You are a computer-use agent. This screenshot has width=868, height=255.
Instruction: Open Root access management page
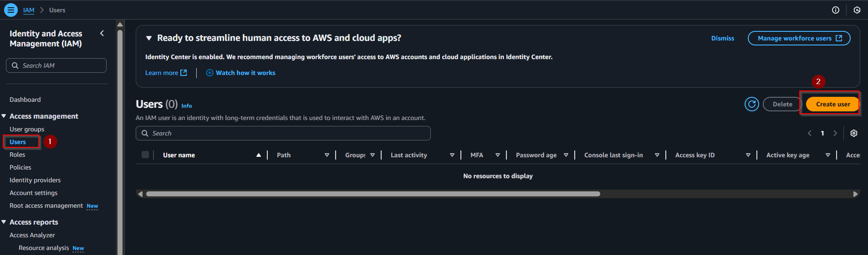(46, 205)
